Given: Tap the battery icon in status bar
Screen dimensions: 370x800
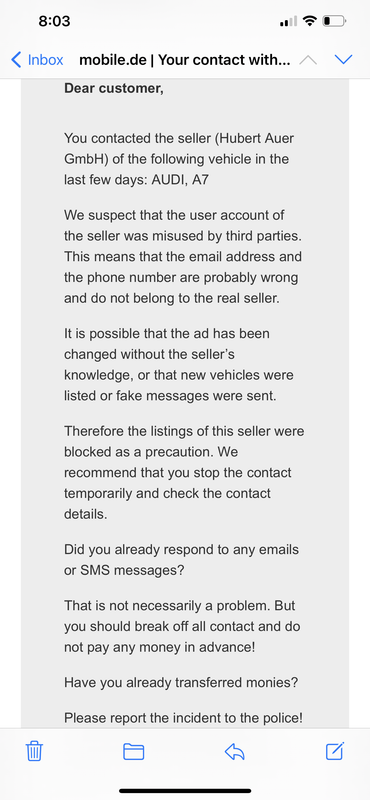Looking at the screenshot, I should [334, 21].
